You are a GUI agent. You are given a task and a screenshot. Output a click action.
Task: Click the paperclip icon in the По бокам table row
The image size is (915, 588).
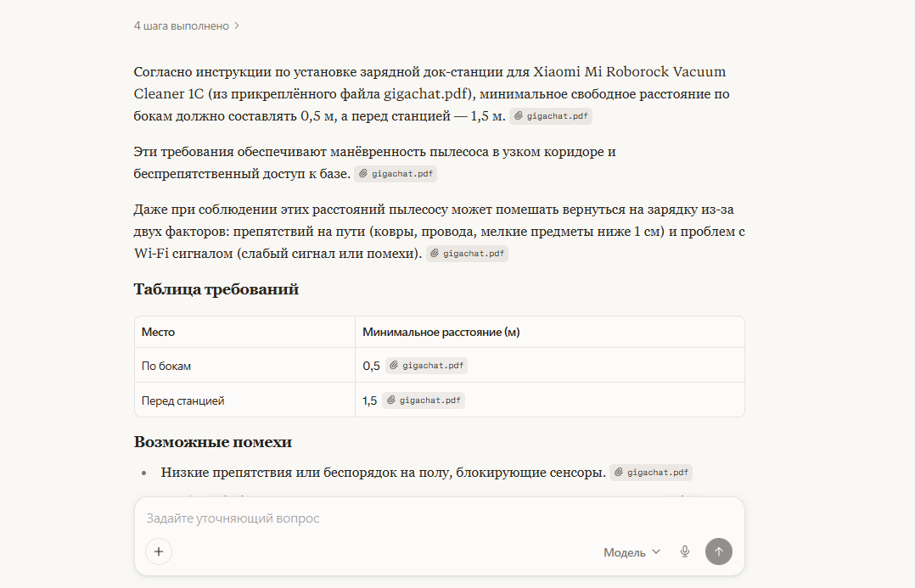[395, 365]
